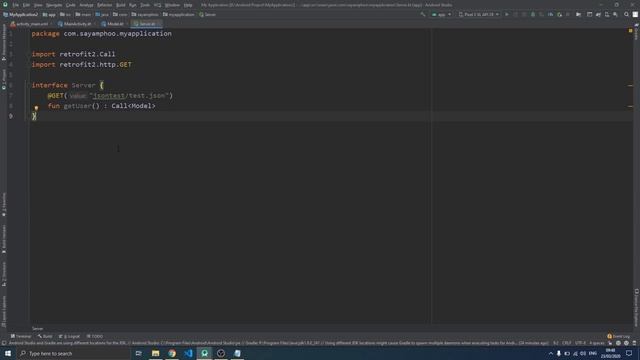Click the word interface in code
640x360 pixels.
click(x=49, y=85)
